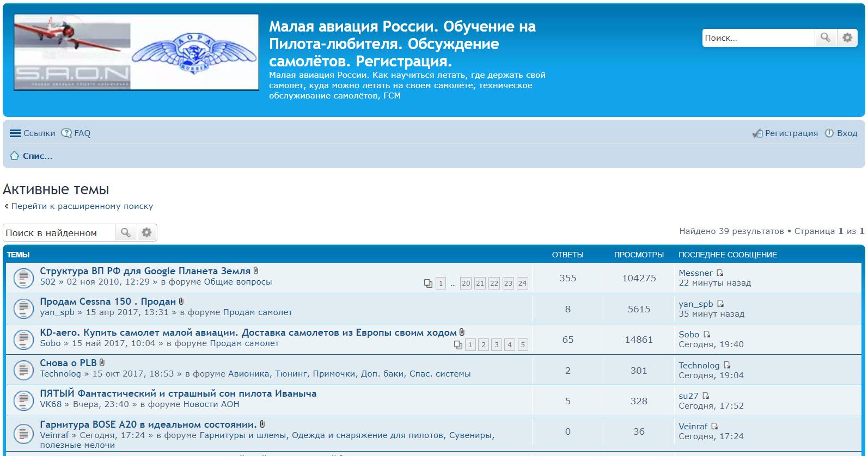
Task: Open 'Снова о PLB' topic
Action: pos(68,363)
